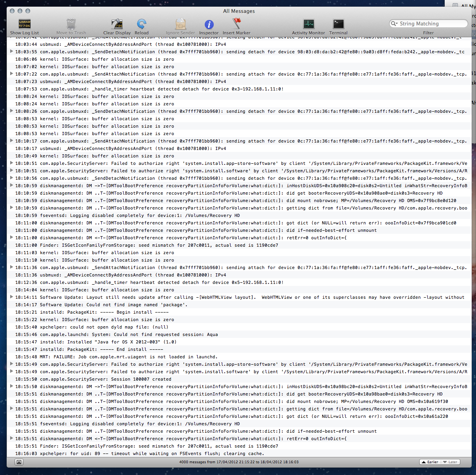Viewport: 476px width, 475px height.
Task: Select 18:14:04 kernel IOSurface row
Action: click(x=239, y=290)
